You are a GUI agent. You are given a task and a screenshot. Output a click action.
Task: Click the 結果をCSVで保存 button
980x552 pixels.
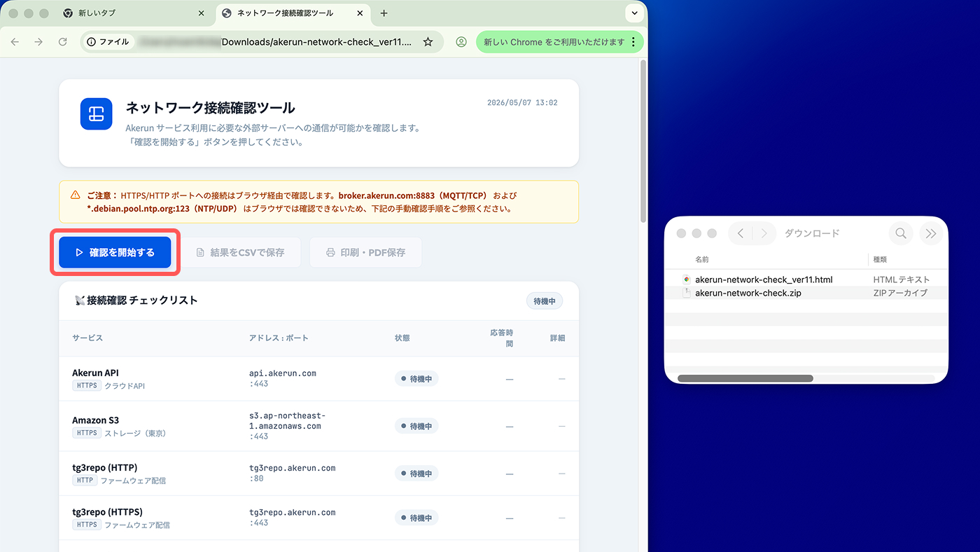pyautogui.click(x=241, y=252)
